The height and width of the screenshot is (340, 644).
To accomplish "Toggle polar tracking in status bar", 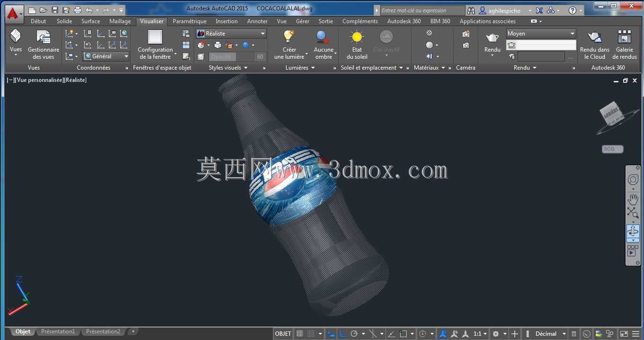I will click(354, 334).
